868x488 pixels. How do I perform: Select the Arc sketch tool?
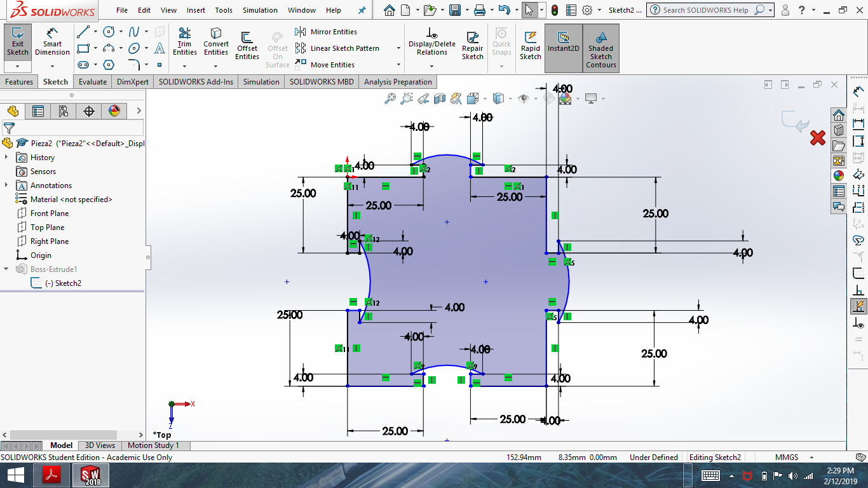point(109,48)
